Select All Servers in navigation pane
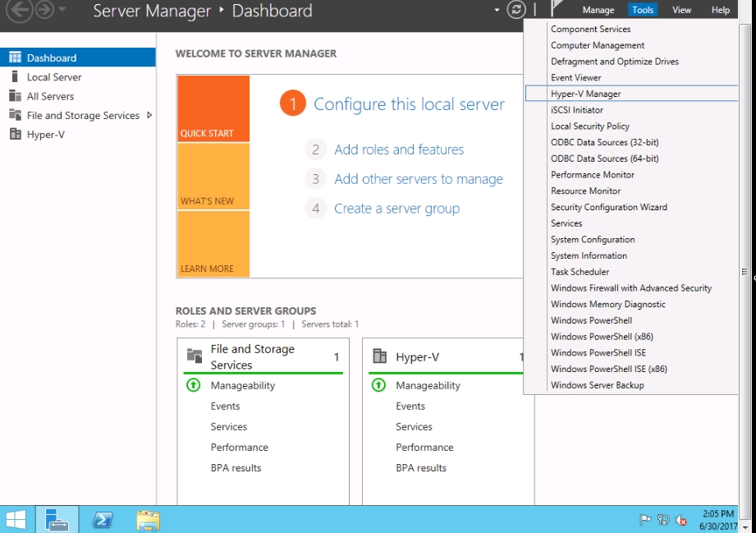 click(x=78, y=96)
